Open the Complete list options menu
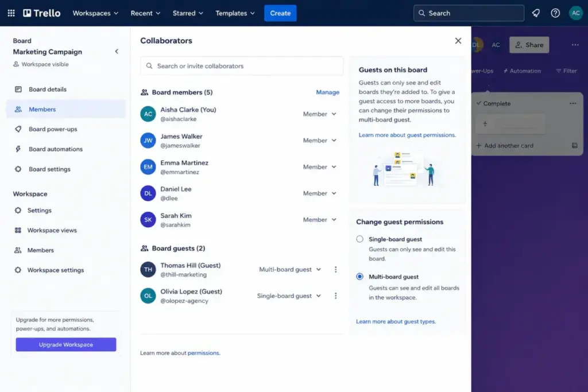Viewport: 588px width, 392px height. click(572, 103)
